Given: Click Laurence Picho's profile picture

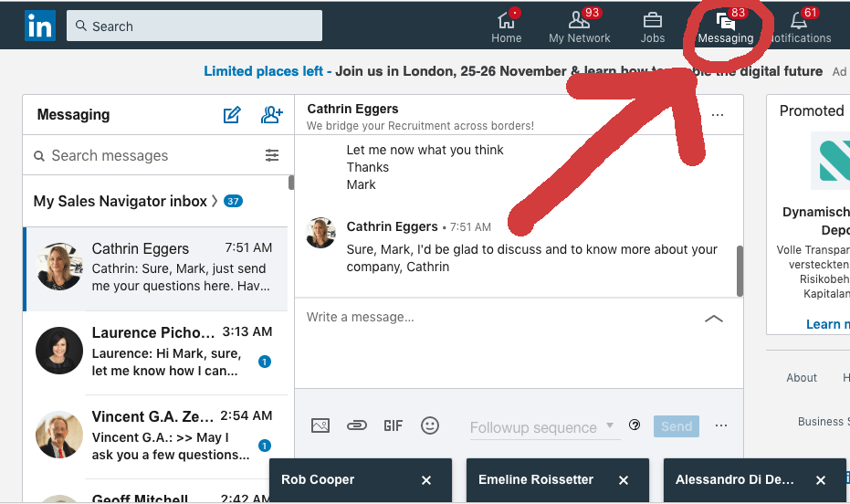Looking at the screenshot, I should (x=59, y=351).
